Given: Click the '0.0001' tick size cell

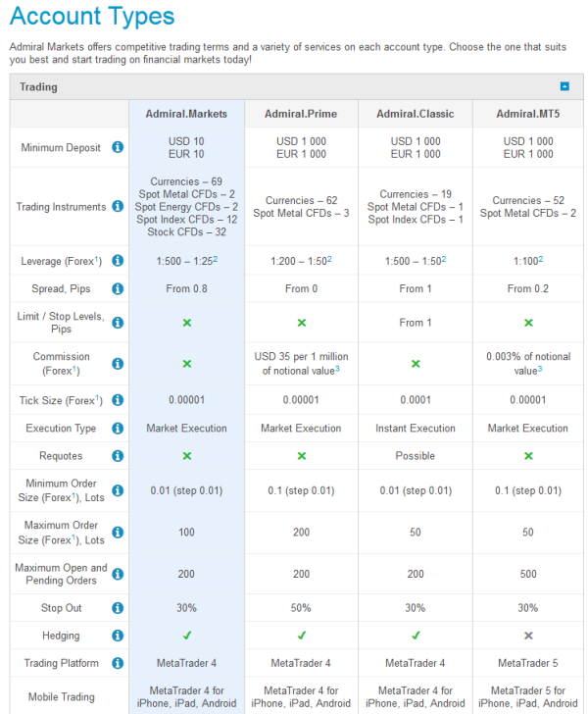Looking at the screenshot, I should 416,400.
